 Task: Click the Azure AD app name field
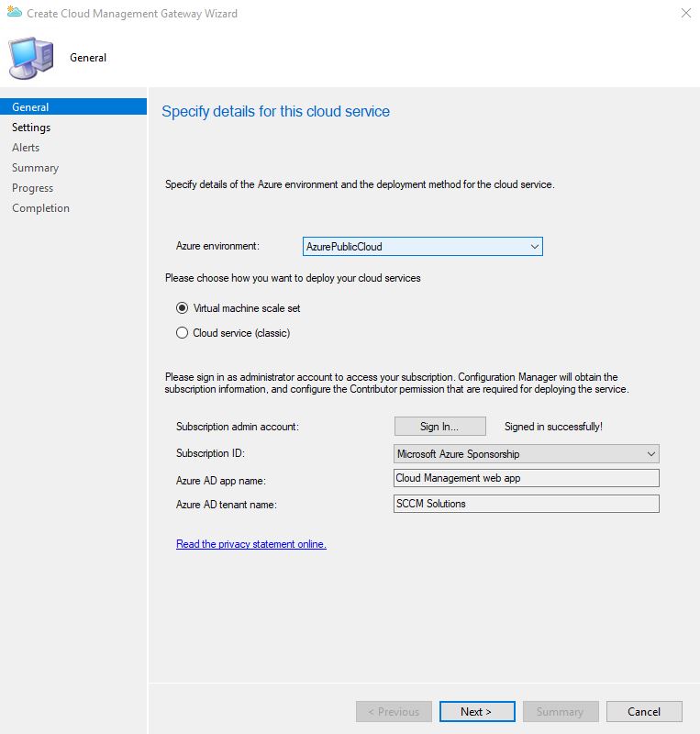(x=525, y=478)
